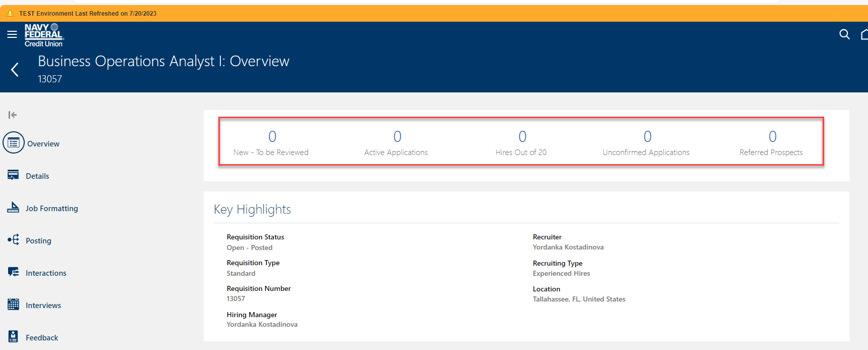Open the search magnifier icon
The height and width of the screenshot is (350, 868).
[x=844, y=34]
